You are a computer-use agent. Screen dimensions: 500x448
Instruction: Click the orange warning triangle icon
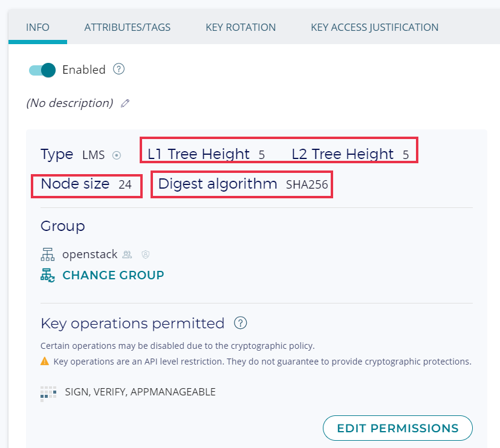coord(45,362)
